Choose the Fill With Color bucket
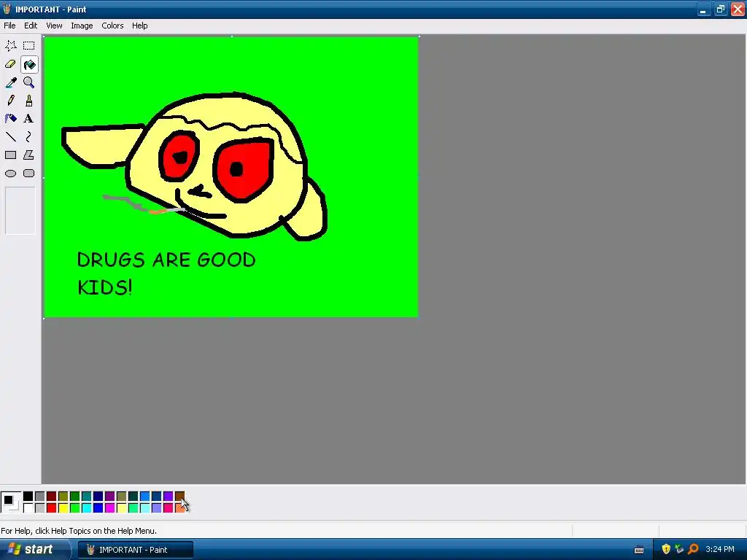This screenshot has width=747, height=560. point(29,64)
